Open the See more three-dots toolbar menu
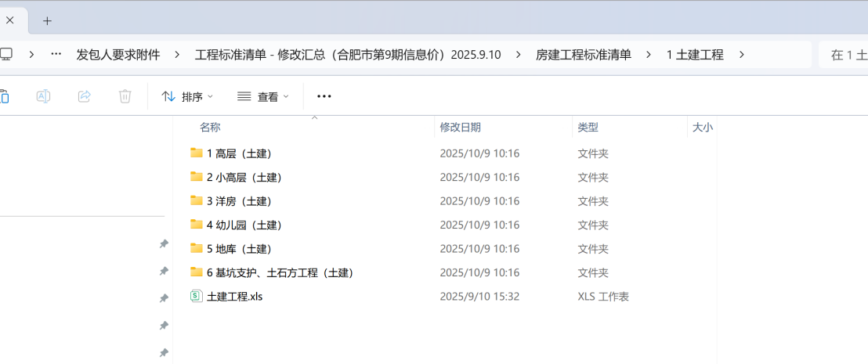This screenshot has width=868, height=364. [x=324, y=96]
